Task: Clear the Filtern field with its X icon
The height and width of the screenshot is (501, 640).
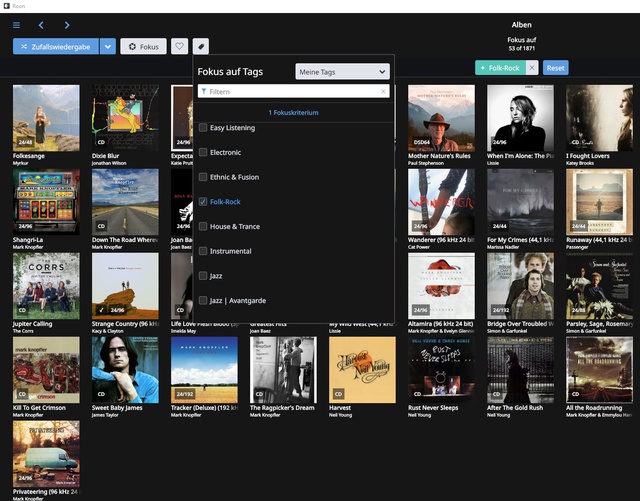Action: point(383,91)
